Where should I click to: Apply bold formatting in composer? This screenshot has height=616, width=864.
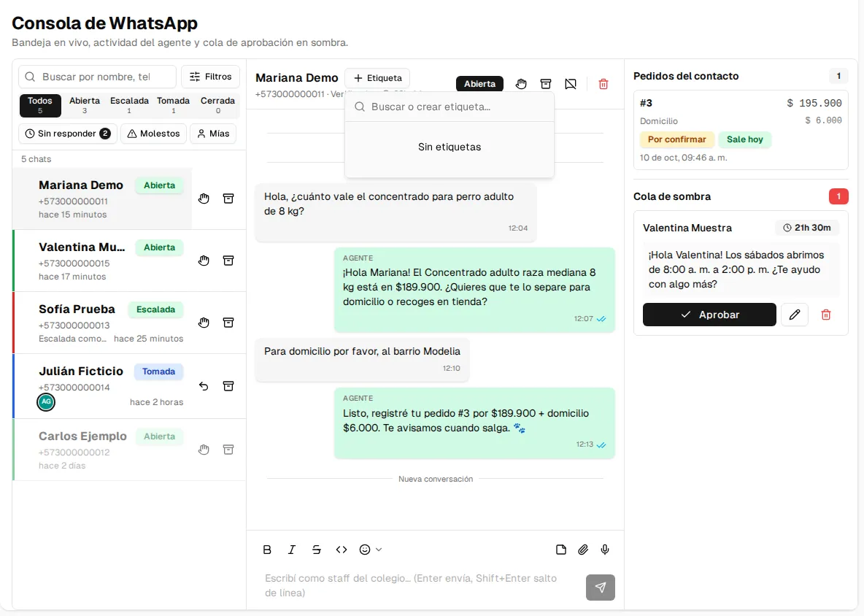(267, 550)
